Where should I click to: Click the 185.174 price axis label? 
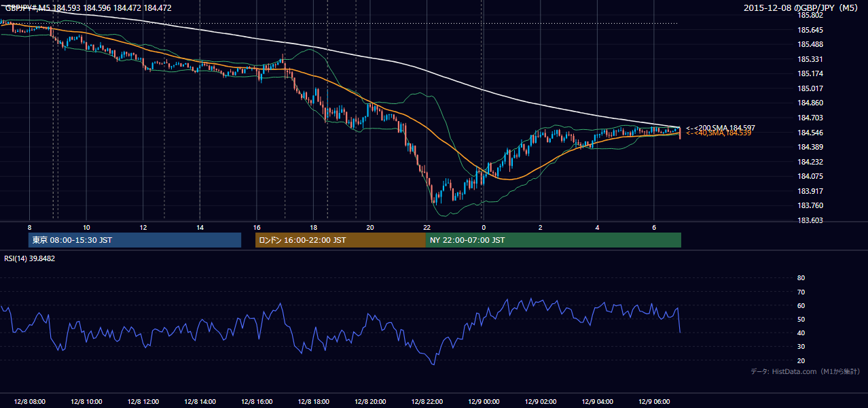pos(810,73)
